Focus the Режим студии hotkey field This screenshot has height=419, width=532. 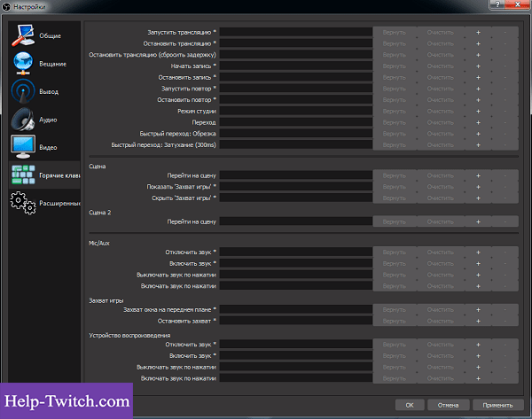(295, 111)
